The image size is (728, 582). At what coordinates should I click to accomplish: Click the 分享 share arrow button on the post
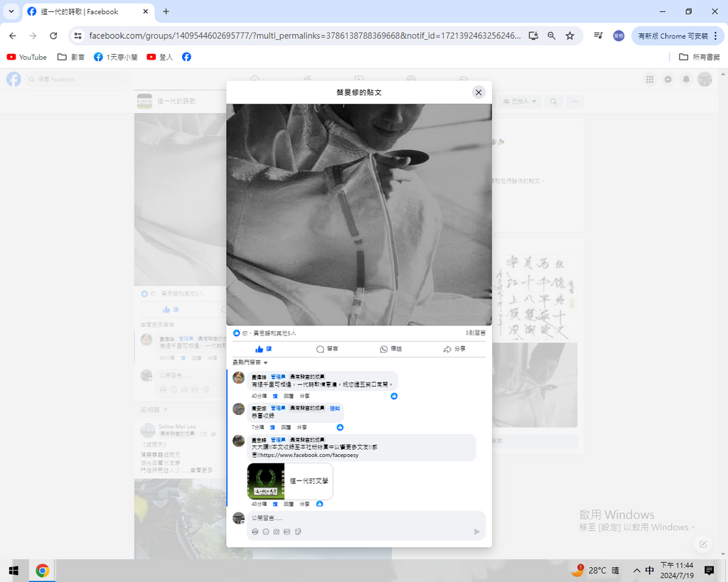point(454,349)
